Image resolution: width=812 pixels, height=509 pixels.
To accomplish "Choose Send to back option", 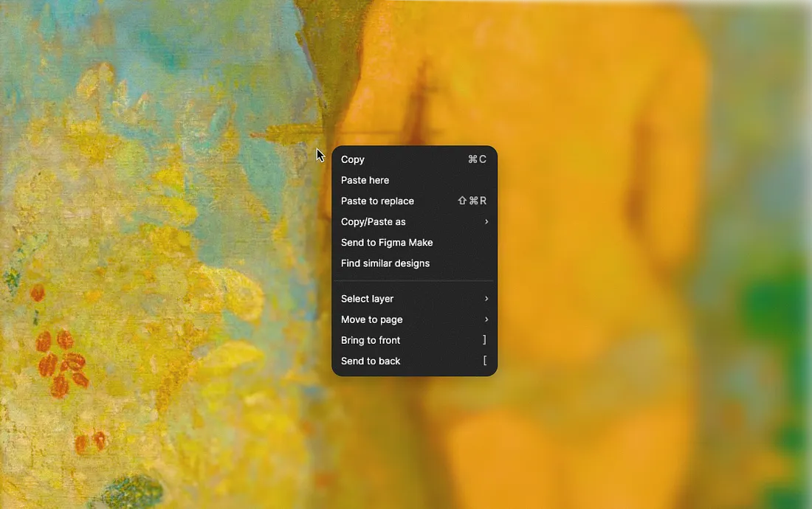I will pos(414,361).
